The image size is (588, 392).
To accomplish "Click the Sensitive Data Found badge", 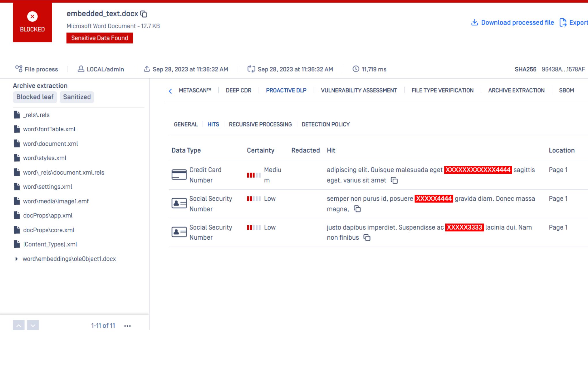I will [99, 38].
